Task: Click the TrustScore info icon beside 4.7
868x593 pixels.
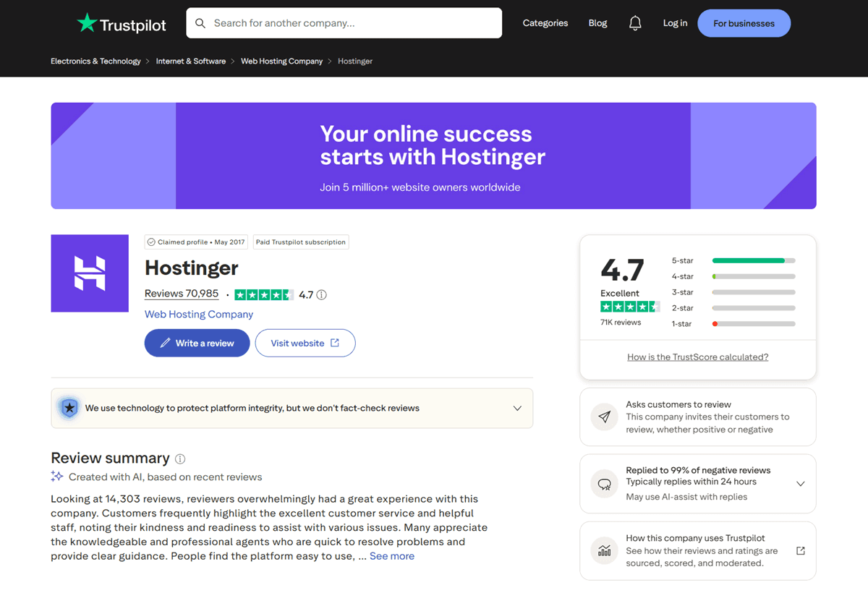Action: [x=322, y=295]
